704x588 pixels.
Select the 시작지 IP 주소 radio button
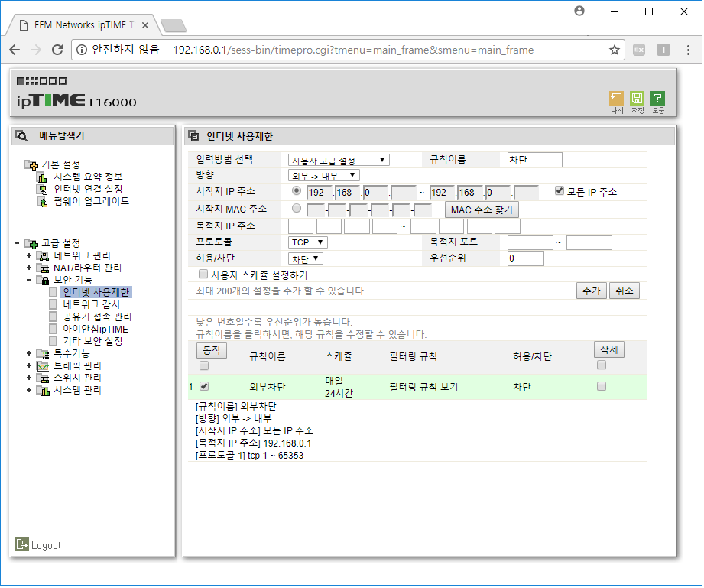[x=297, y=191]
